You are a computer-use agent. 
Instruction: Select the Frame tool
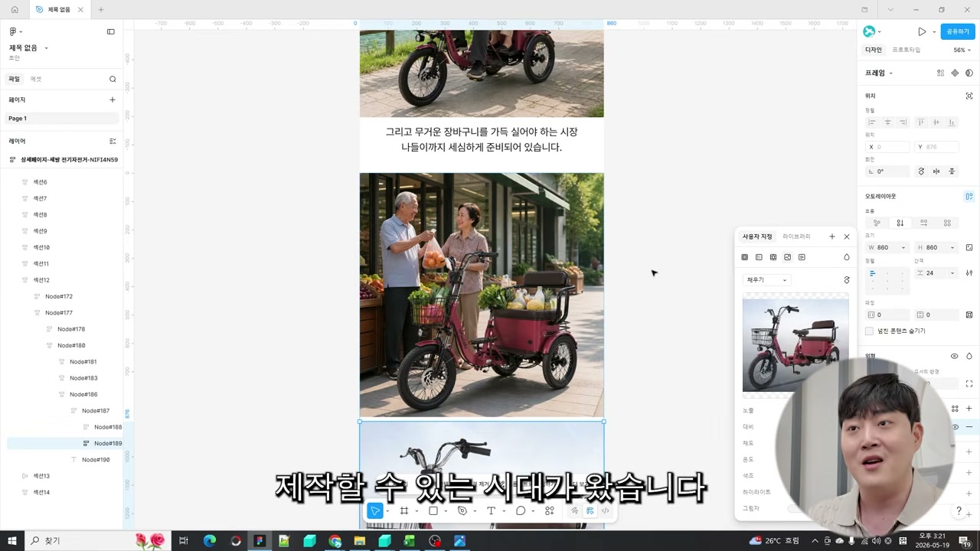point(404,510)
